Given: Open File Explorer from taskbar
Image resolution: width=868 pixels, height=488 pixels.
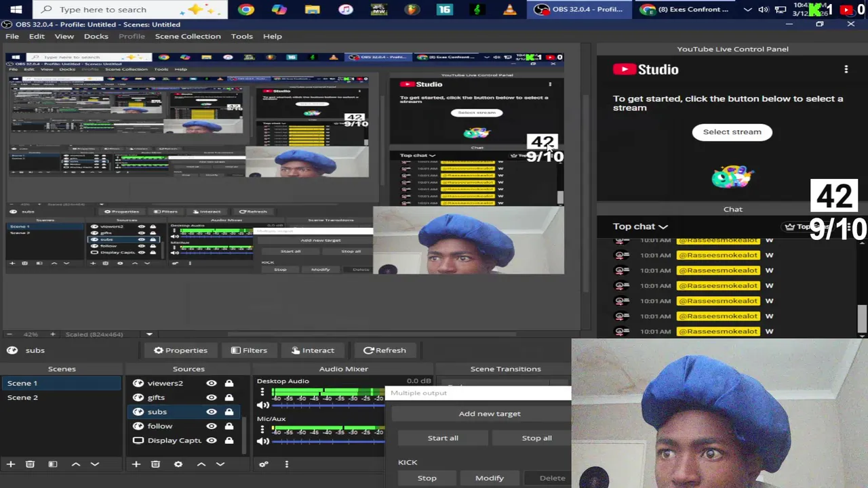Looking at the screenshot, I should (x=312, y=9).
